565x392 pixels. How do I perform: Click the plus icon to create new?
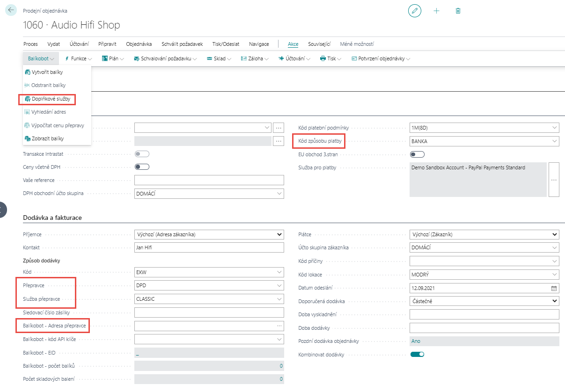coord(436,11)
